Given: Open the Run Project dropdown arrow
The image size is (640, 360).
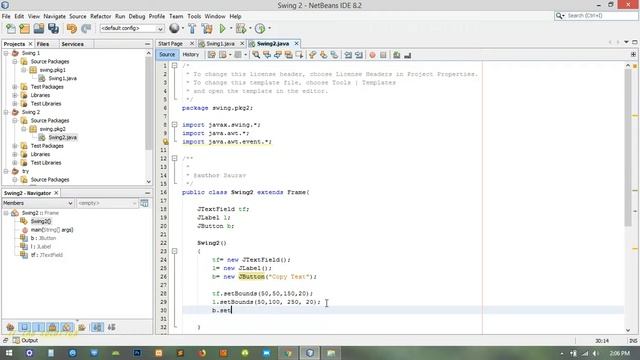Looking at the screenshot, I should pos(231,29).
